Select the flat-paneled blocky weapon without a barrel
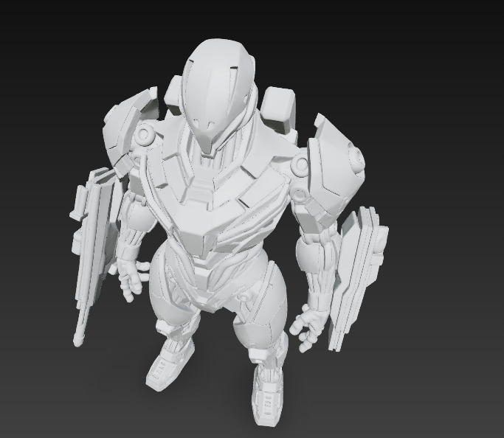 (x=359, y=279)
